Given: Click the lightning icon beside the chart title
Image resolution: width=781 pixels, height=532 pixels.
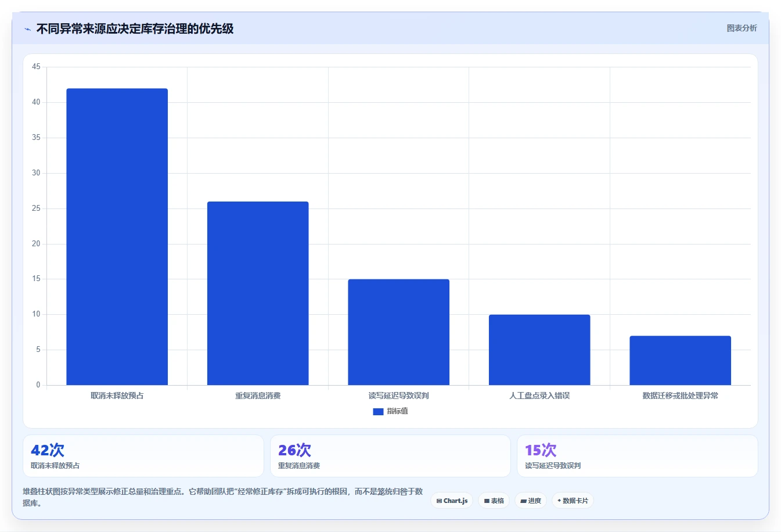Looking at the screenshot, I should click(x=27, y=29).
